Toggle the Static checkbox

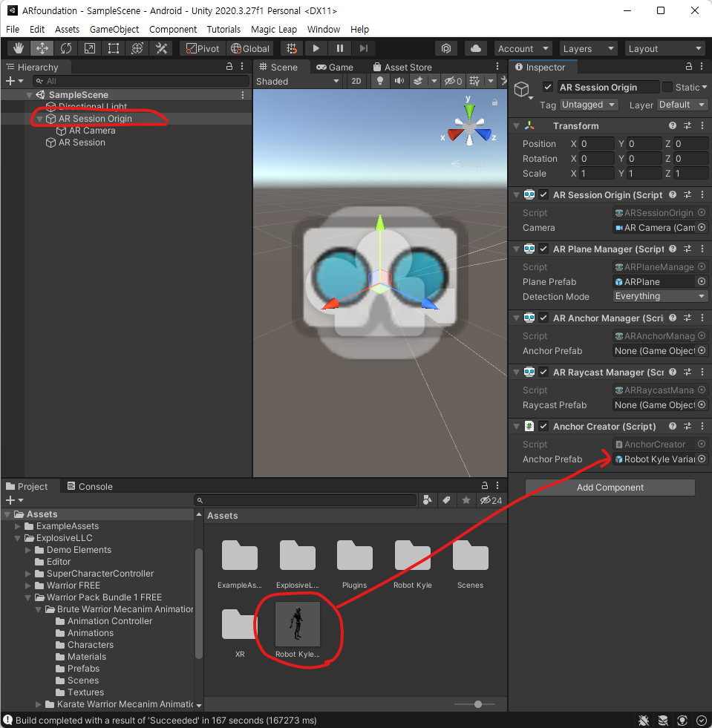(x=667, y=87)
